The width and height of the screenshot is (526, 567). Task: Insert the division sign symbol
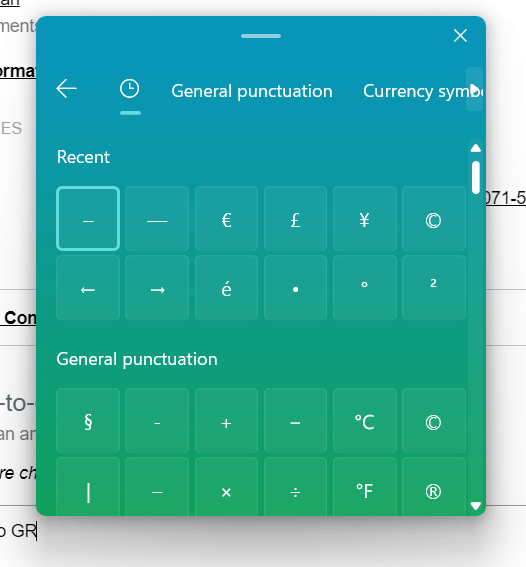point(295,487)
